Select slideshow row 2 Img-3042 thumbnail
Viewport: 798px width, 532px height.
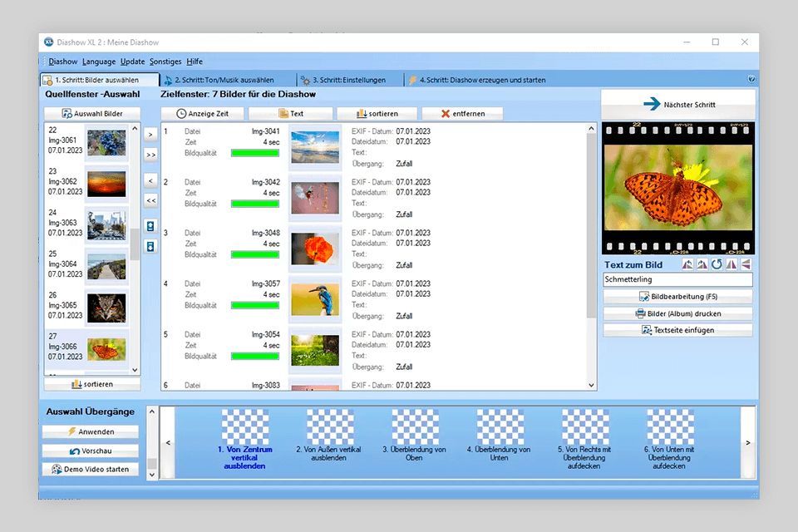[315, 198]
